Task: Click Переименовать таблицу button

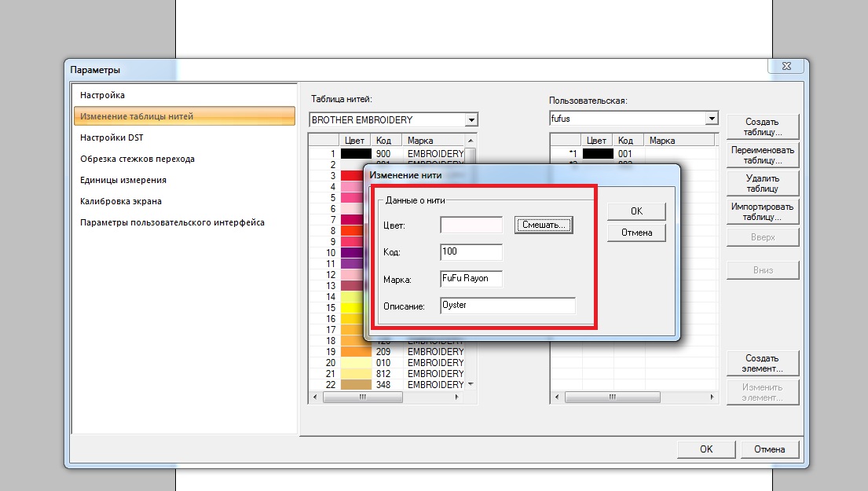Action: point(762,155)
